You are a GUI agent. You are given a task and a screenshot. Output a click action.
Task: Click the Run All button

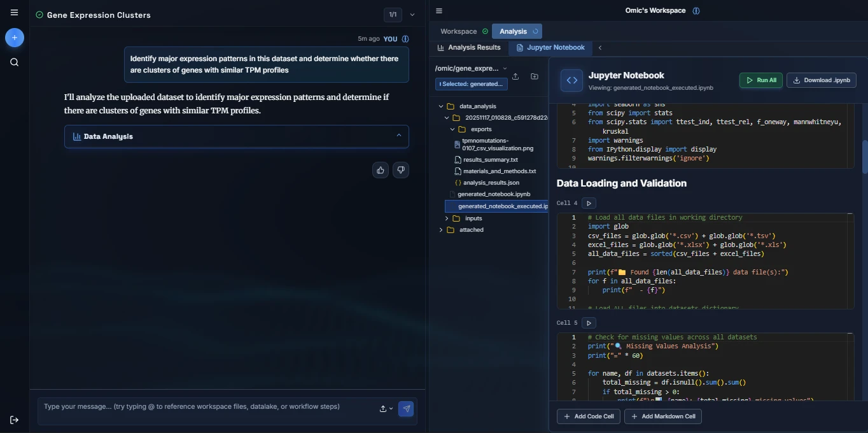(x=761, y=80)
